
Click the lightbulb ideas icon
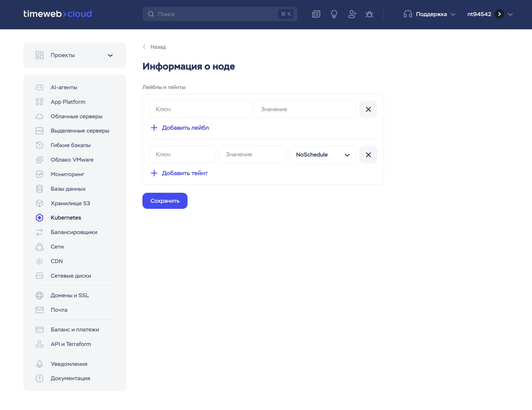pos(334,14)
